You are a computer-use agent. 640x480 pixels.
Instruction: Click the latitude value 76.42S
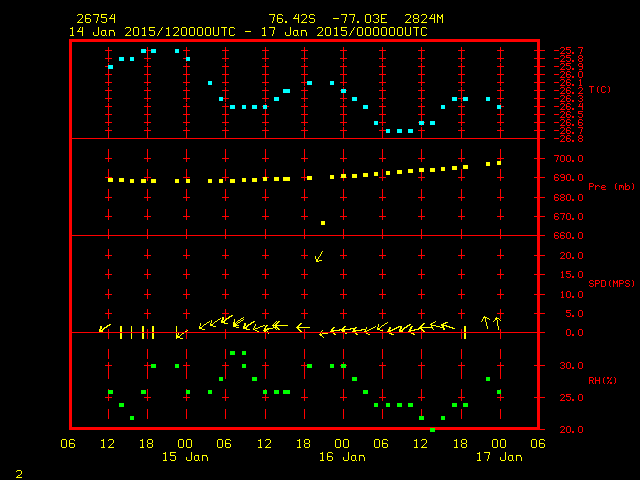[292, 19]
